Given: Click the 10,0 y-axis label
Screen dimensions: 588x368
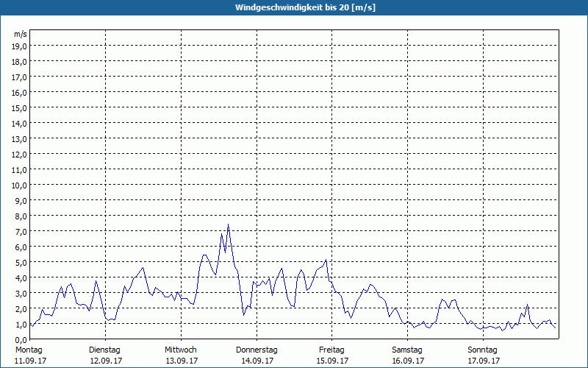Looking at the screenshot, I should (x=20, y=185).
